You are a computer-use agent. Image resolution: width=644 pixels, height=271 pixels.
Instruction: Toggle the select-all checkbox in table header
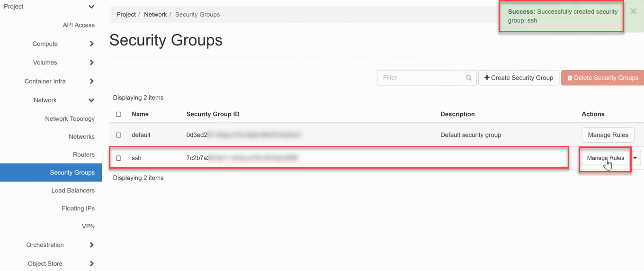(118, 114)
